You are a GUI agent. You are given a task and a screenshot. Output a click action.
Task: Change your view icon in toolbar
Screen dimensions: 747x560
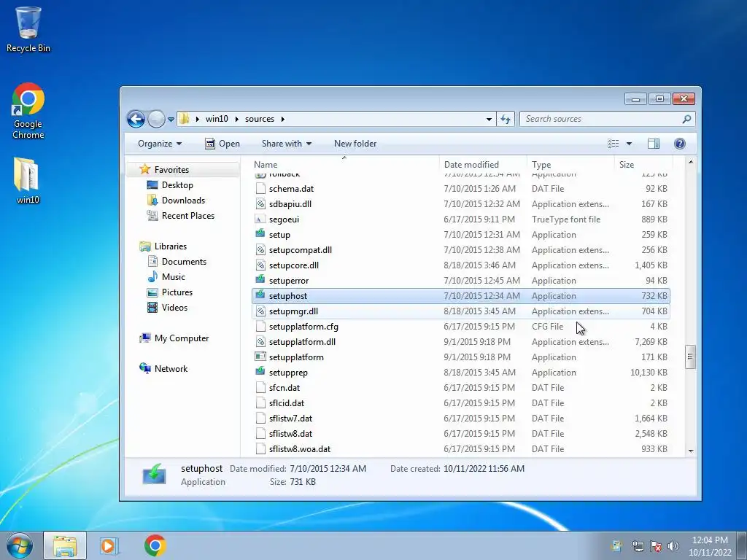point(613,144)
